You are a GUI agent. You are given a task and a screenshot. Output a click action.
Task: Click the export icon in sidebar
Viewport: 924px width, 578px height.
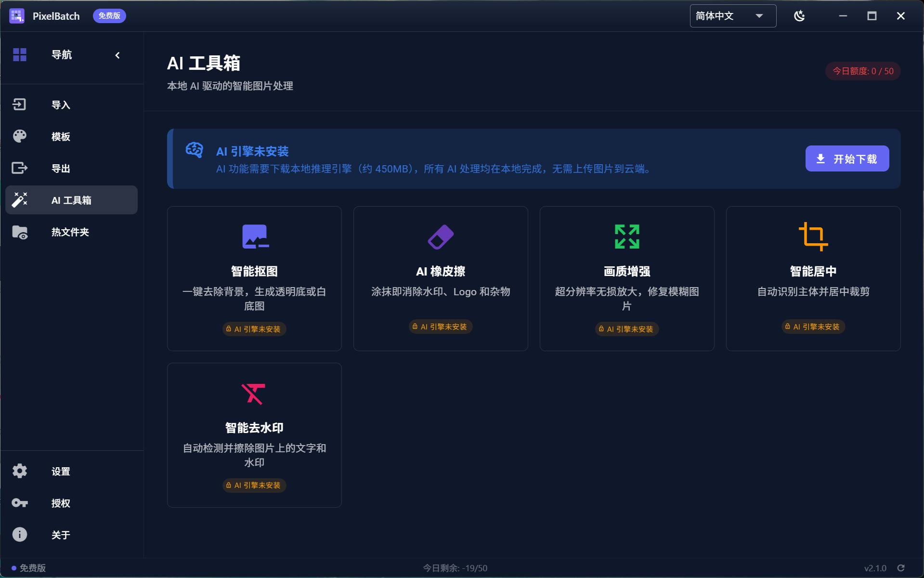pyautogui.click(x=20, y=168)
